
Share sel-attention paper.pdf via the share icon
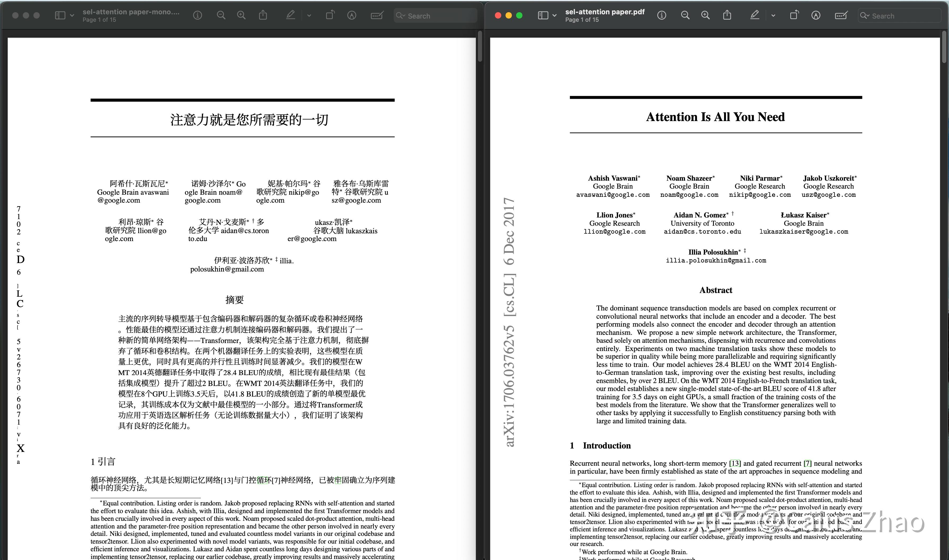[727, 15]
